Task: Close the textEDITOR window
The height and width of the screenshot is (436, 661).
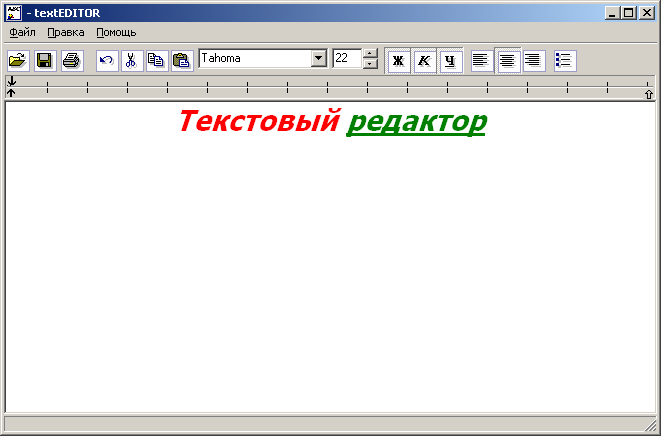Action: pyautogui.click(x=647, y=13)
